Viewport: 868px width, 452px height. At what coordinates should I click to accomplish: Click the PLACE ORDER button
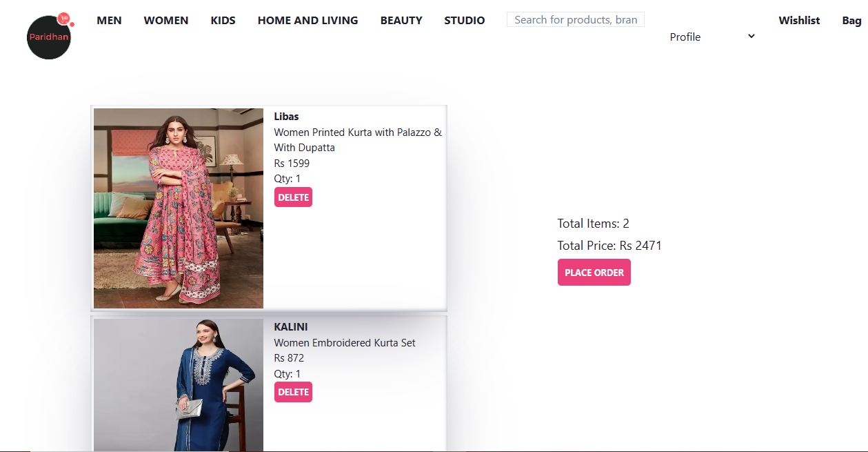[x=594, y=273]
